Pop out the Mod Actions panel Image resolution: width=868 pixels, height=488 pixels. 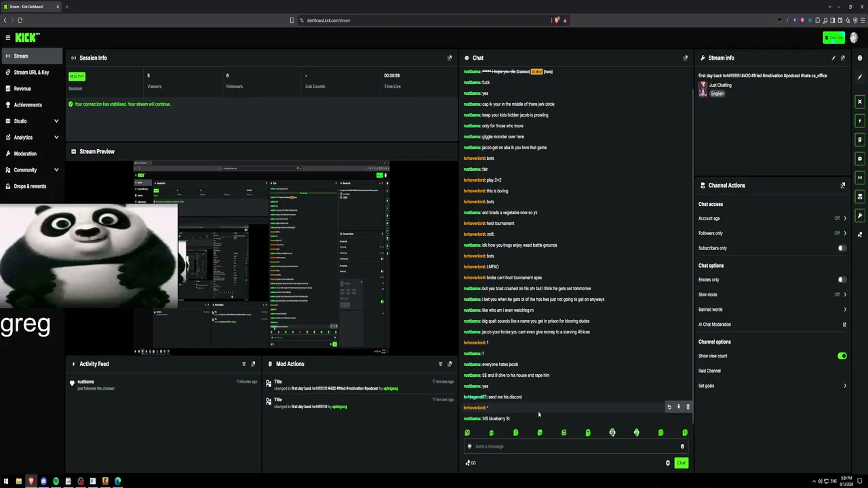(x=449, y=364)
